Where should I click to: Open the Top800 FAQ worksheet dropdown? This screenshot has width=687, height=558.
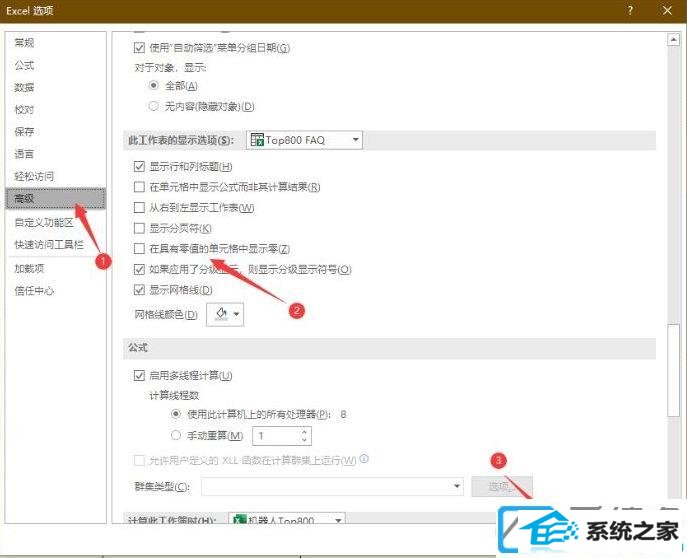click(305, 140)
